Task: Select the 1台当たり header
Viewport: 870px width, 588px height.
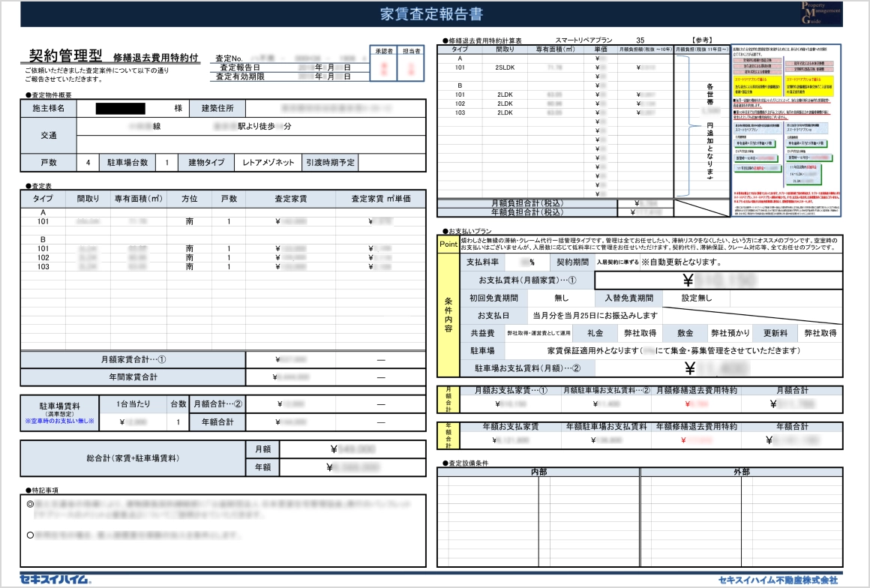Action: [133, 403]
